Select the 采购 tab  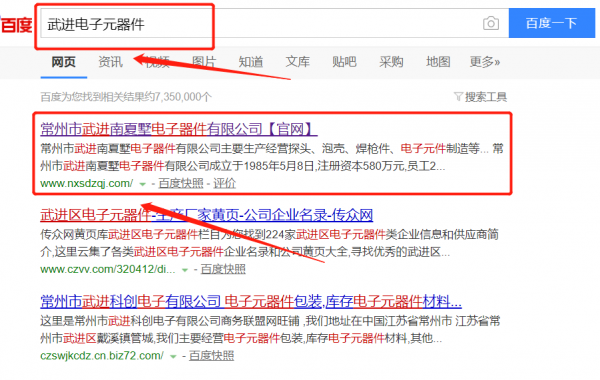391,62
